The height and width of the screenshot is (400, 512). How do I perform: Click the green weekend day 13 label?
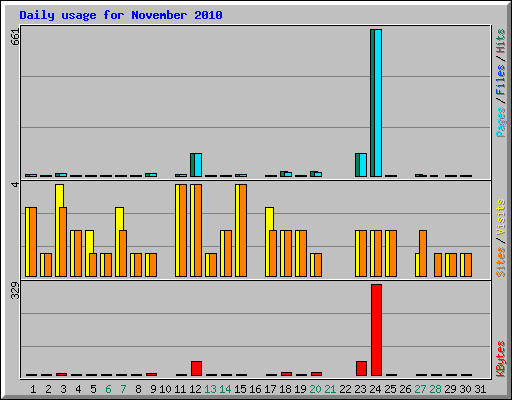coord(210,389)
